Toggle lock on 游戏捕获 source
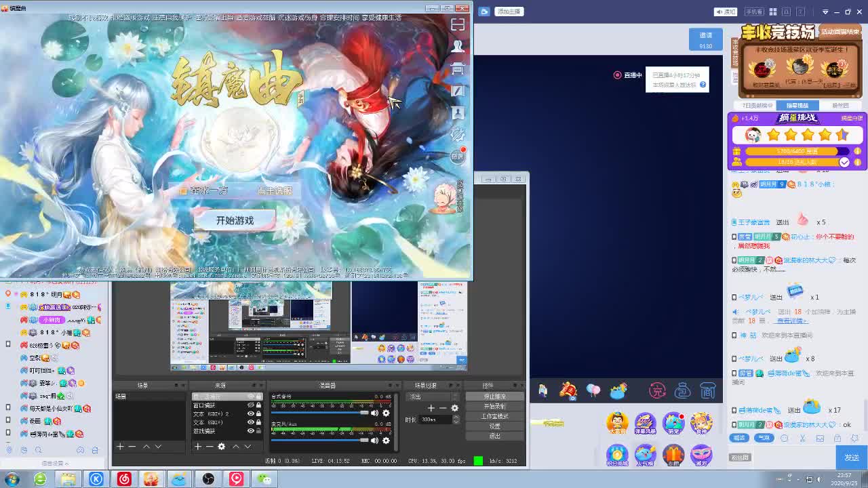This screenshot has height=488, width=868. coord(258,431)
